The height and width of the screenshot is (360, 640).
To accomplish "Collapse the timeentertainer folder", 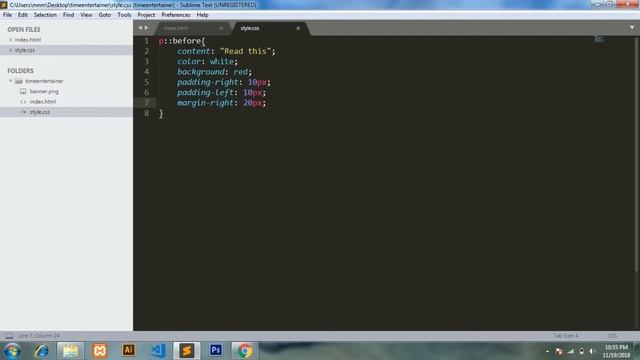I will 11,81.
